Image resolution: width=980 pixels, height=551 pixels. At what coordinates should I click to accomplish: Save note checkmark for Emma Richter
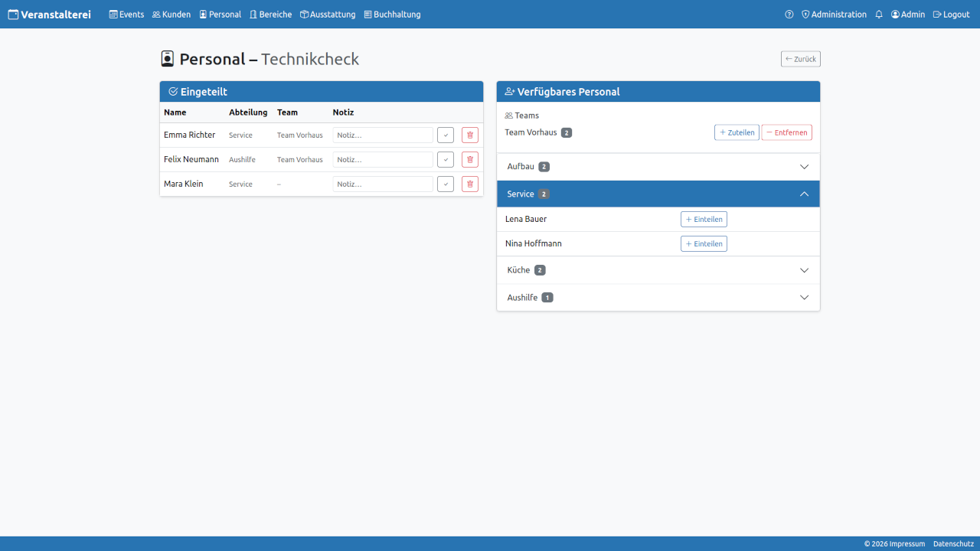pyautogui.click(x=446, y=135)
